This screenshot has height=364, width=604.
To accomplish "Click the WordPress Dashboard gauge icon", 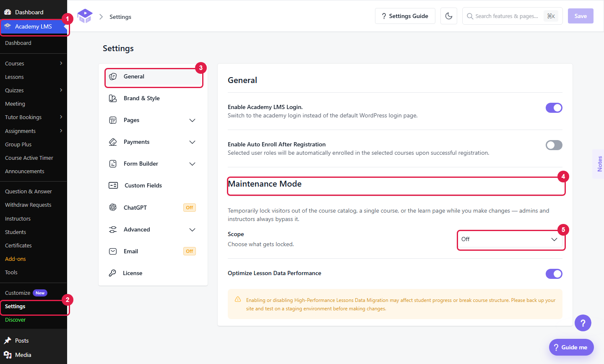I will pyautogui.click(x=8, y=12).
